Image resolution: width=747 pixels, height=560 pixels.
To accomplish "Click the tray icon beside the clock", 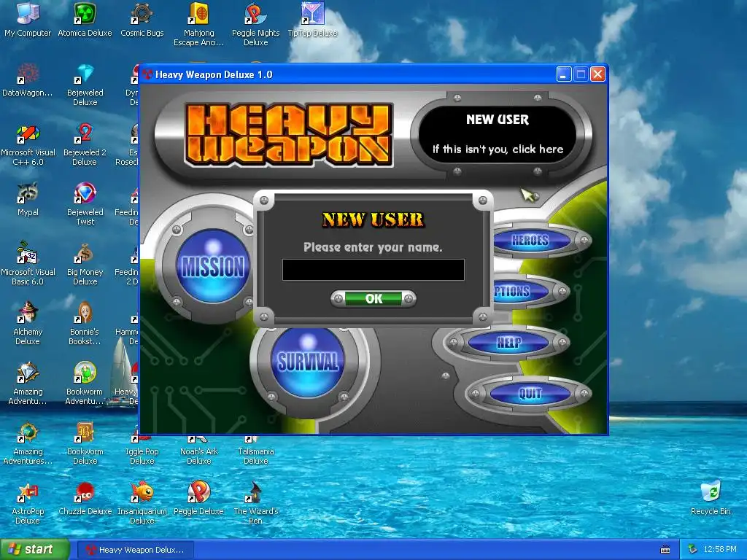I will click(x=693, y=550).
